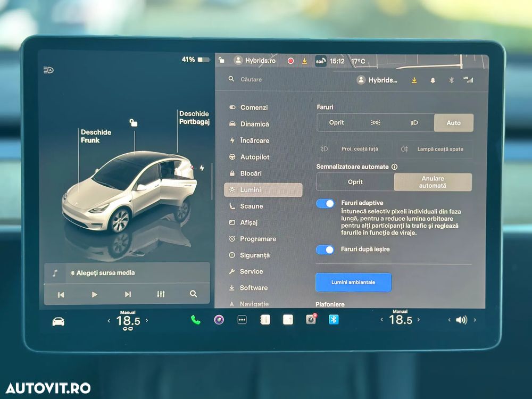Screen dimensions: 532x399
Task: Toggle Faruri adaptive switch
Action: pyautogui.click(x=326, y=204)
